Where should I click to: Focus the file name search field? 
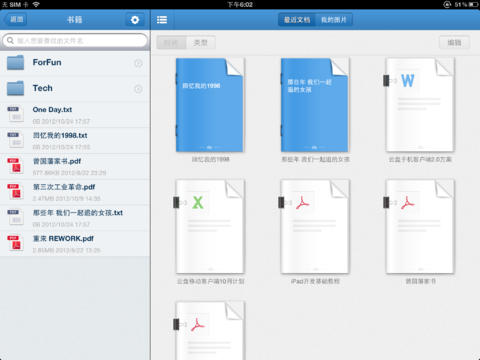coord(75,41)
